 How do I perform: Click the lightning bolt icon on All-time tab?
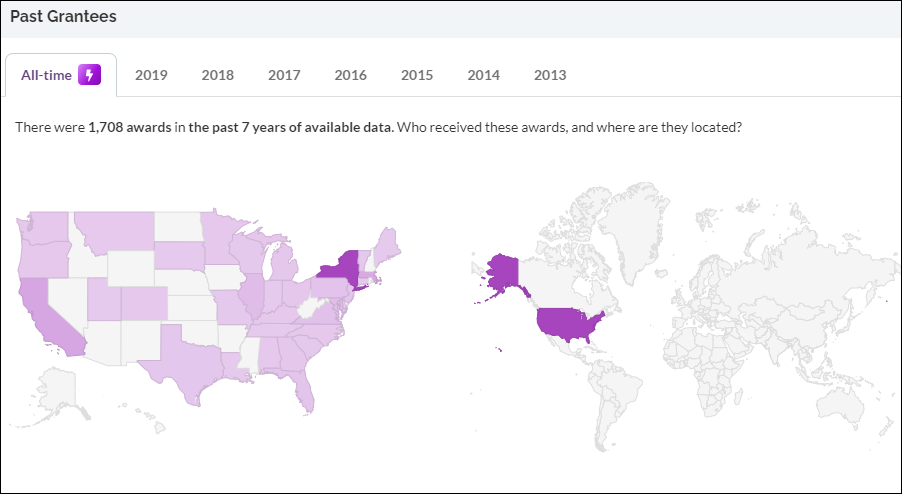pyautogui.click(x=91, y=75)
